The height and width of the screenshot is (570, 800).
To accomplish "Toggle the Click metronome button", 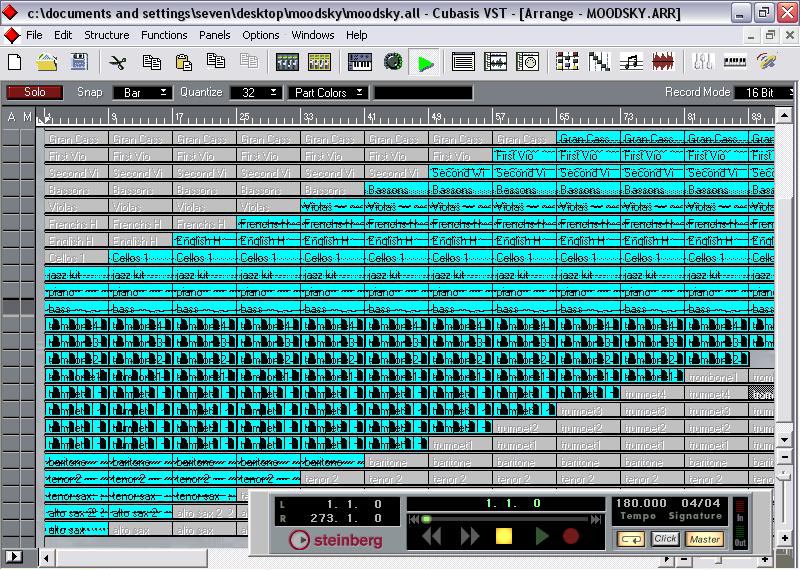I will (665, 539).
